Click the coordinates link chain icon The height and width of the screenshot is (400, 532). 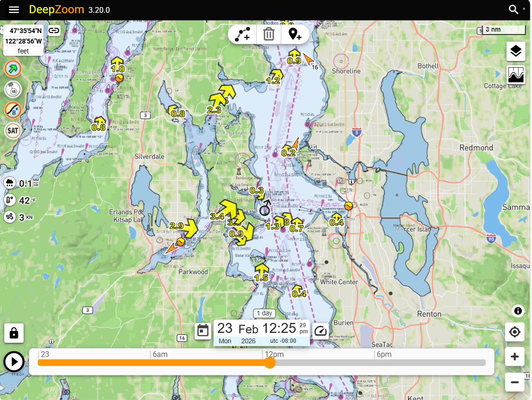tap(54, 31)
